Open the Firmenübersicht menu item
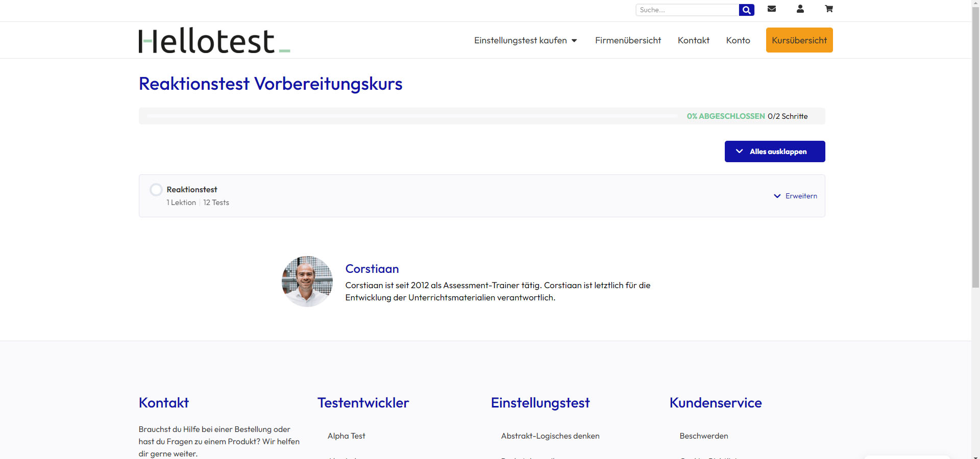Screen dimensions: 980x459 point(628,40)
